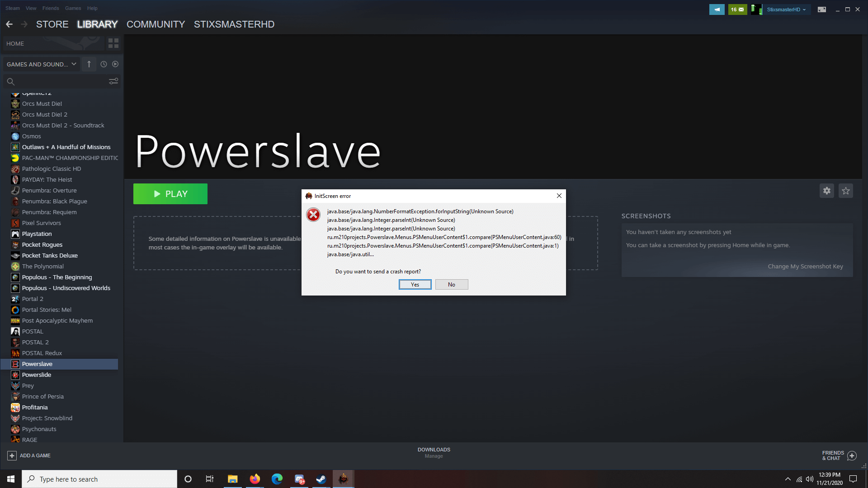Open File Explorer from taskbar
Screen dimensions: 868x488
click(x=233, y=479)
